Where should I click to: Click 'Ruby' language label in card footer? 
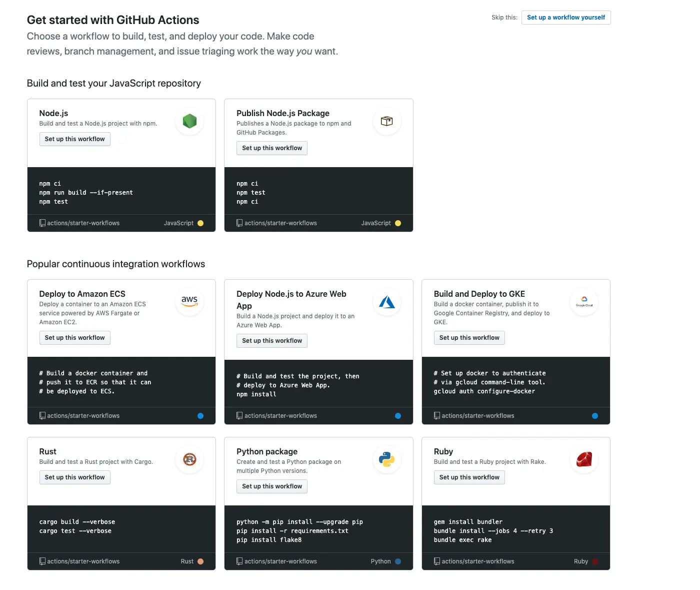(581, 561)
